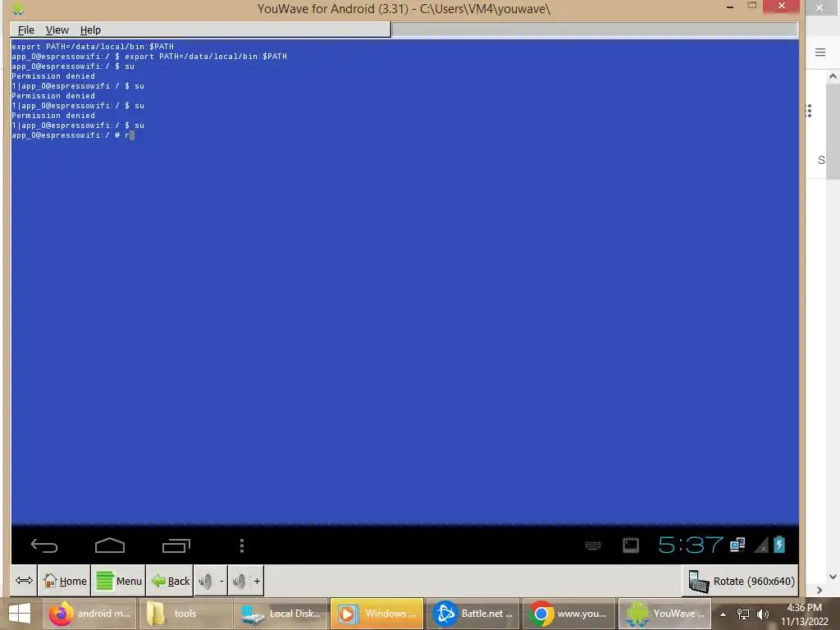Tap the Android home outline icon
The width and height of the screenshot is (840, 630).
(x=110, y=546)
